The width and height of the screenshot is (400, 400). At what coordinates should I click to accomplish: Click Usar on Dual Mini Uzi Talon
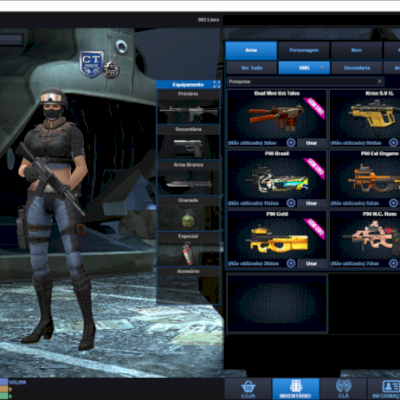point(311,143)
